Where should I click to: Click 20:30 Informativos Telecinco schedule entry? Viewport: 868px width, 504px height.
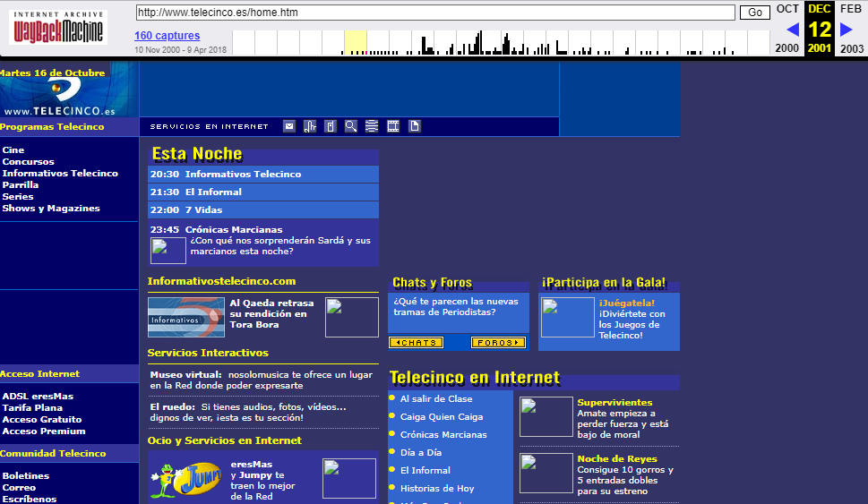(x=263, y=175)
